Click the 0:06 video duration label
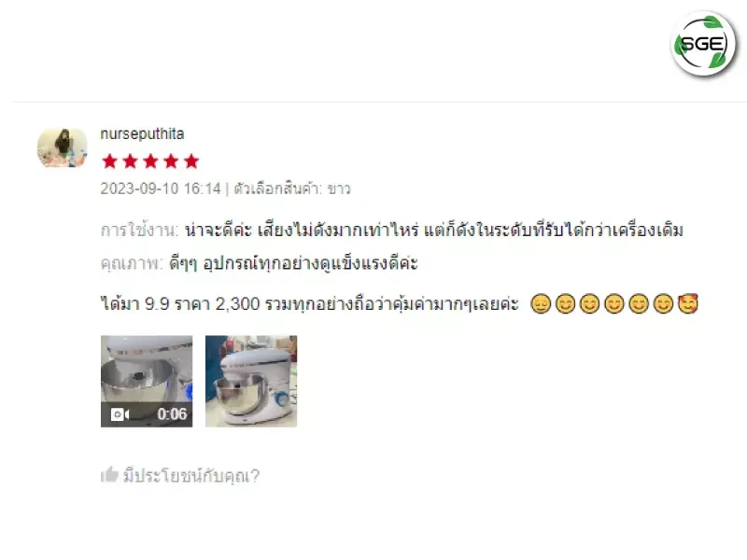This screenshot has width=747, height=560. click(172, 413)
